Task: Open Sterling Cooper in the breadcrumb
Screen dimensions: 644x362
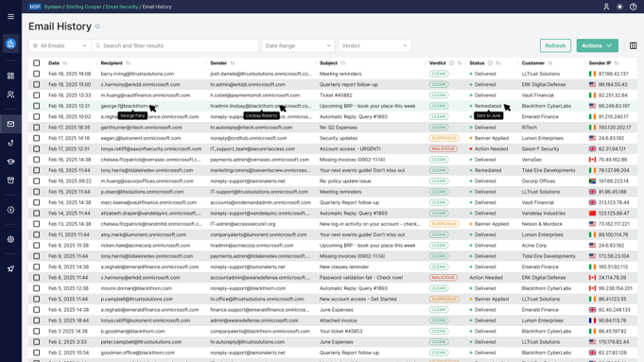Action: 83,7
